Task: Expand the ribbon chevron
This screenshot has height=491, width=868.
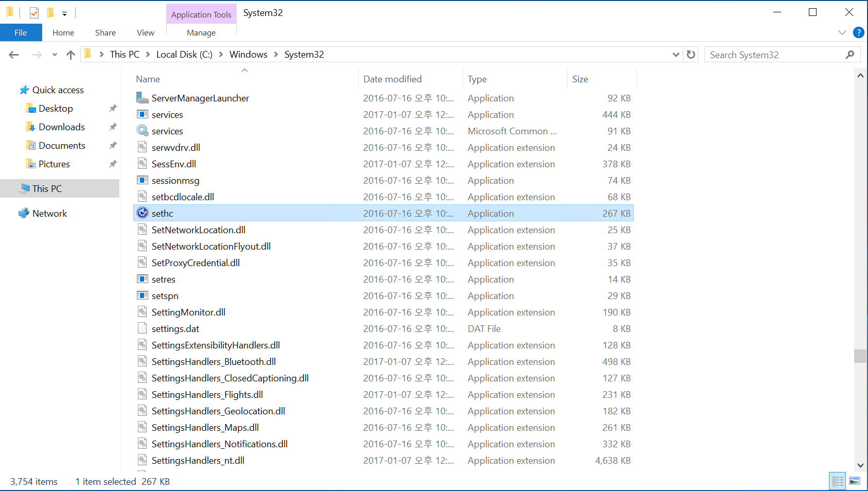Action: 842,32
